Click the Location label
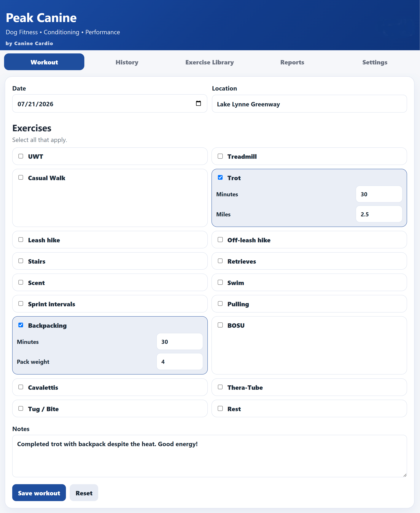Screen dimensions: 420x513 pyautogui.click(x=224, y=88)
